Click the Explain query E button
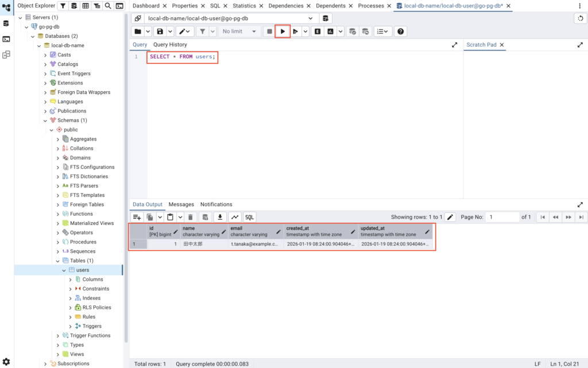This screenshot has width=588, height=368. coord(317,32)
